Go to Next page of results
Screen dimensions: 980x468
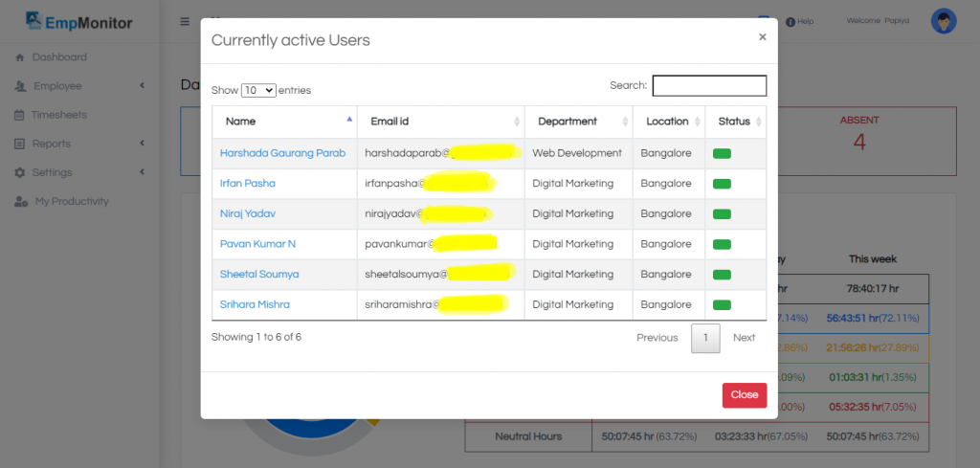[744, 338]
